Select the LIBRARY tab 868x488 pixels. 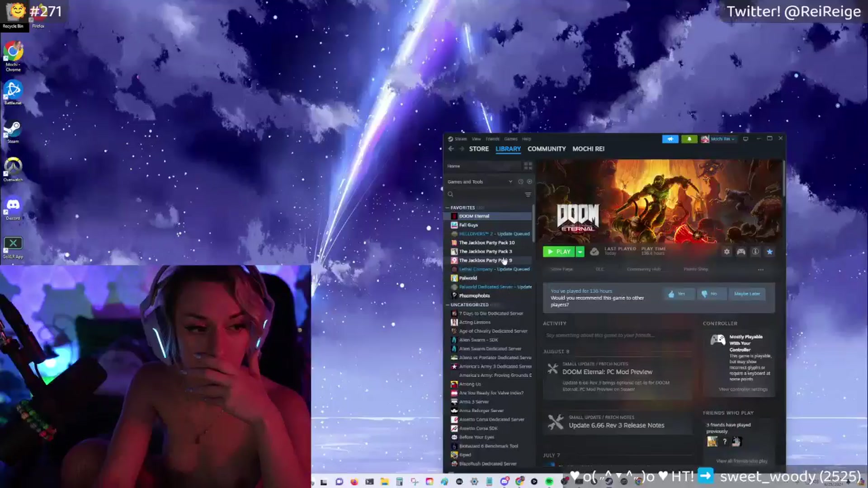pyautogui.click(x=508, y=149)
